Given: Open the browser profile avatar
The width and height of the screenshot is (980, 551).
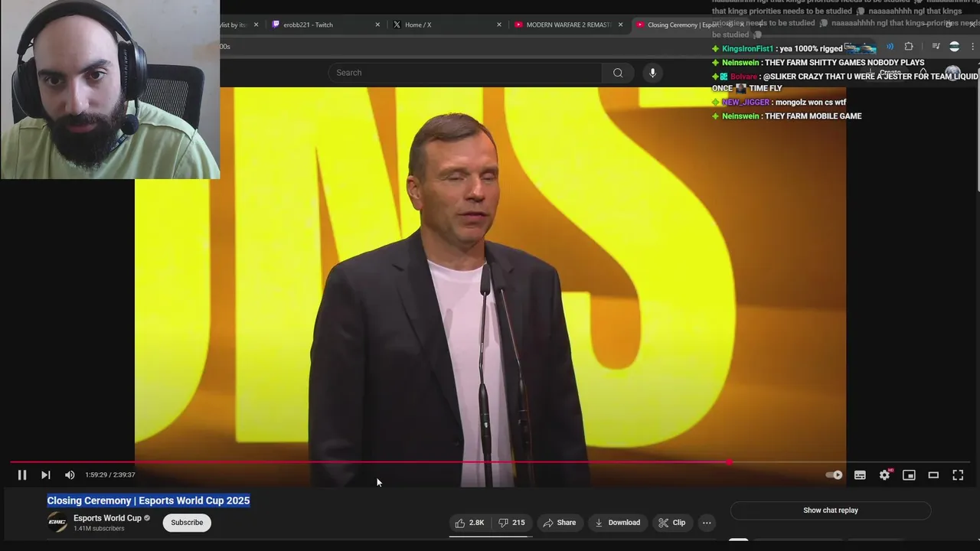Looking at the screenshot, I should click(954, 47).
